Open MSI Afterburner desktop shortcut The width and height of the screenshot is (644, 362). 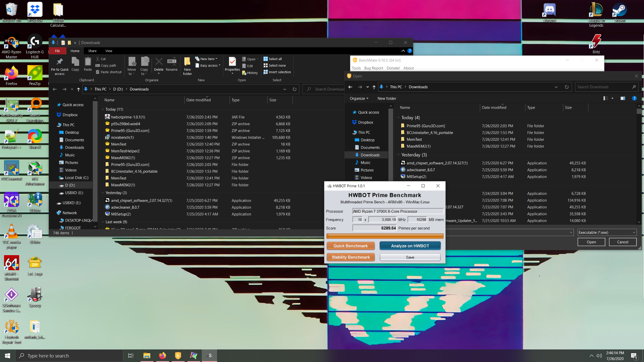click(x=35, y=173)
